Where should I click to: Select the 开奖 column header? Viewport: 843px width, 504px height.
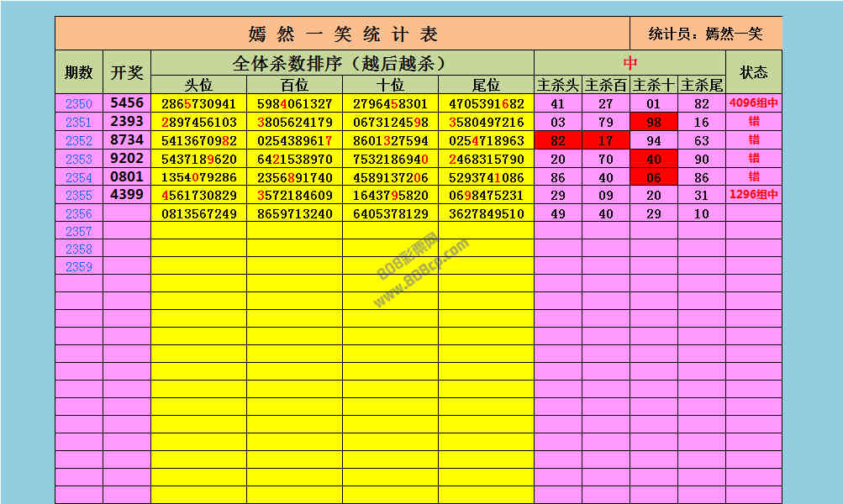pos(127,72)
